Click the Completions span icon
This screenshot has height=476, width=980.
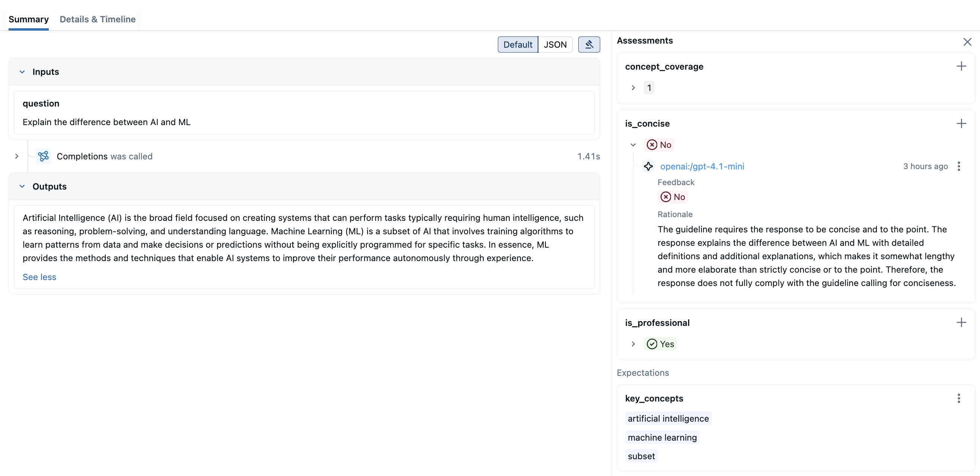[x=43, y=156]
